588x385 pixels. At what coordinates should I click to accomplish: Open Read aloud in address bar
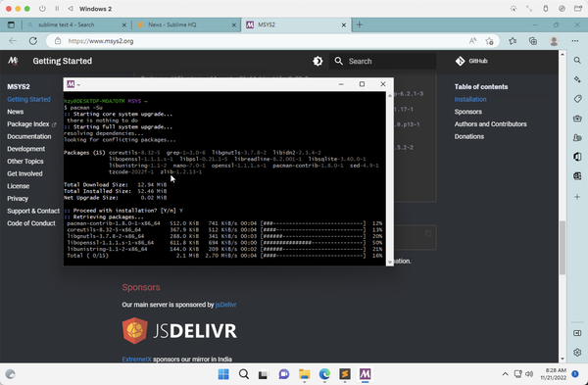coord(473,41)
